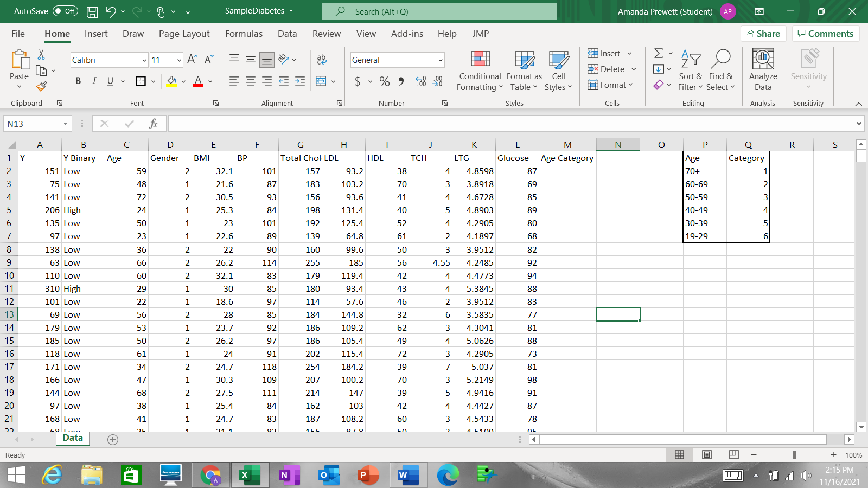This screenshot has width=868, height=488.
Task: Apply yellow fill color swatch
Action: tap(171, 81)
